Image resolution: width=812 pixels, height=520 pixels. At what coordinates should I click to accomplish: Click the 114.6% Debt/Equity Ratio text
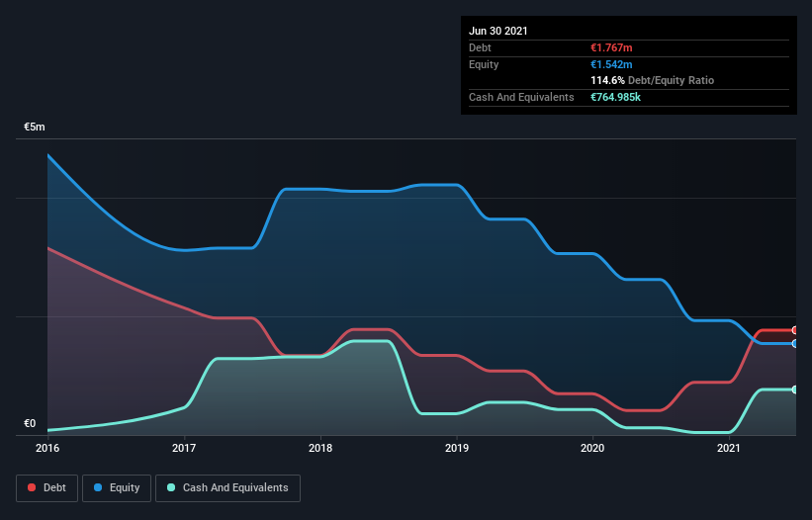point(653,81)
